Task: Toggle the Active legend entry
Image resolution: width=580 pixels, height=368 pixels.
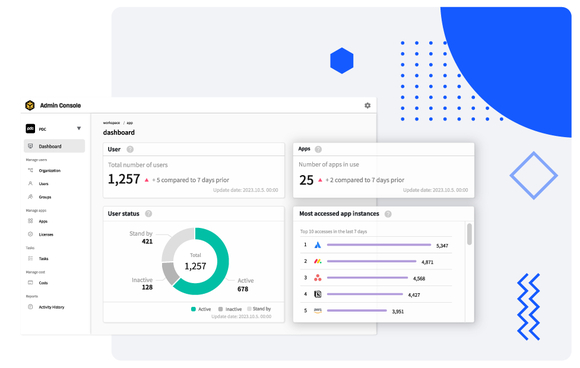Action: point(201,309)
